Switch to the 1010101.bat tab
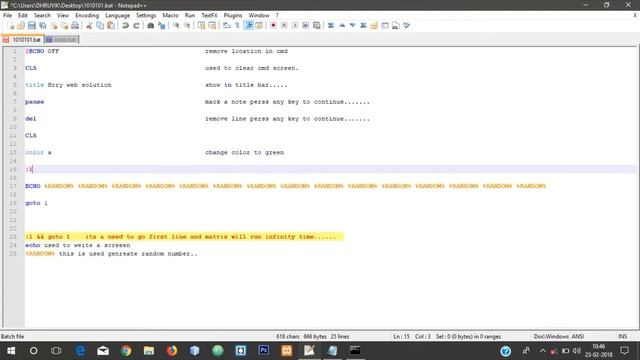The width and height of the screenshot is (640, 360). click(23, 40)
